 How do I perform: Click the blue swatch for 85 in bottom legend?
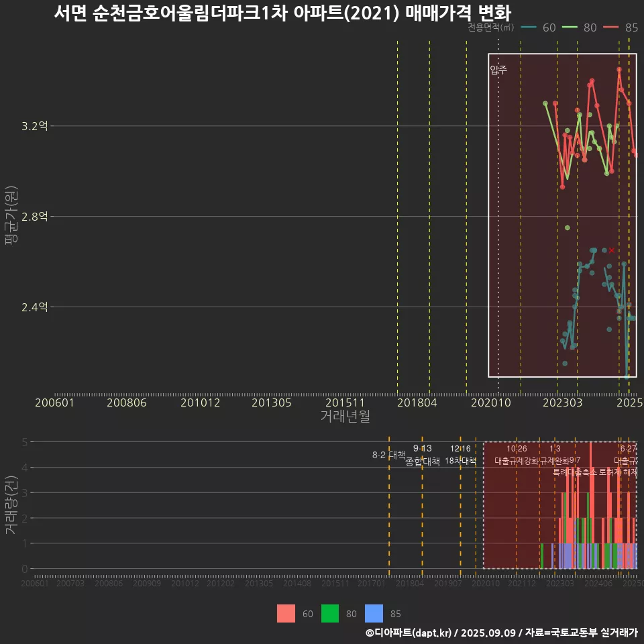pyautogui.click(x=374, y=613)
